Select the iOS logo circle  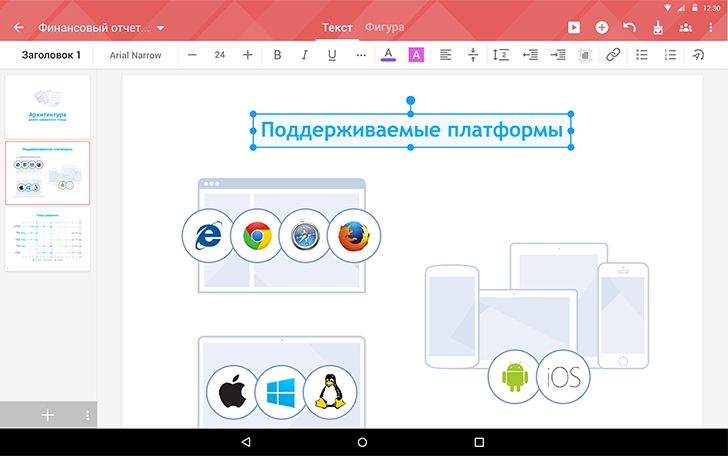coord(564,377)
